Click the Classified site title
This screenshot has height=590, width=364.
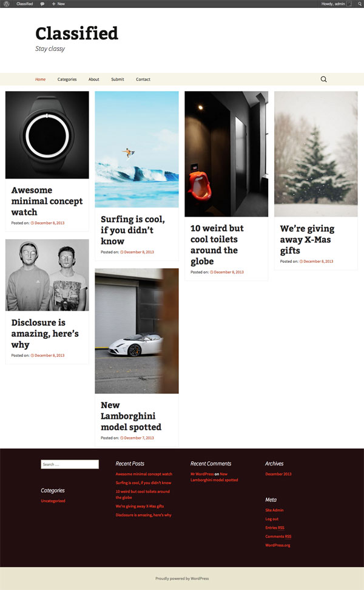coord(76,33)
